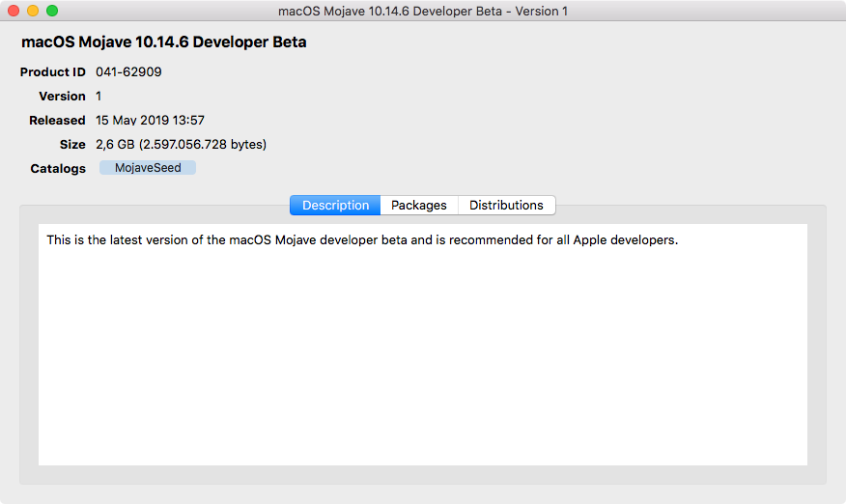Minimize the window with the yellow button

33,11
